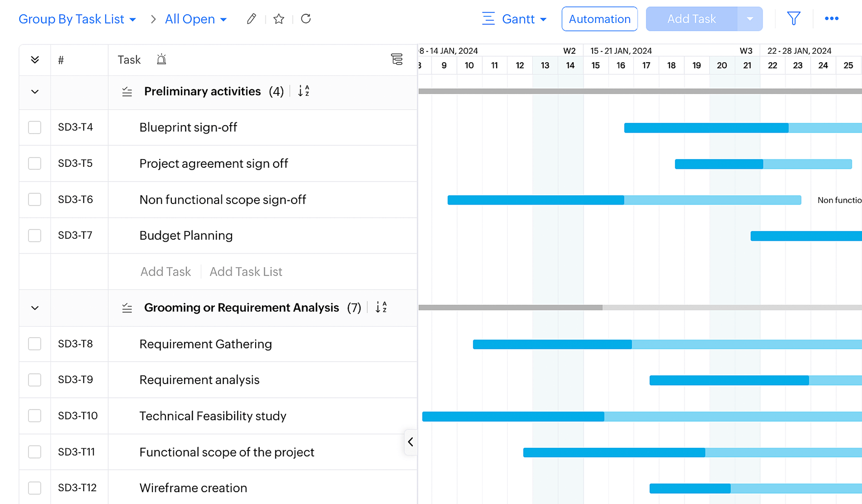Mark view as favorite with star icon

(279, 19)
